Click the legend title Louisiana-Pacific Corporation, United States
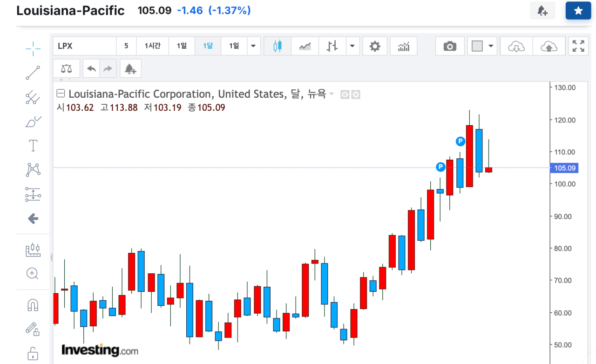Viewport: 596px width, 364px height. click(x=177, y=94)
